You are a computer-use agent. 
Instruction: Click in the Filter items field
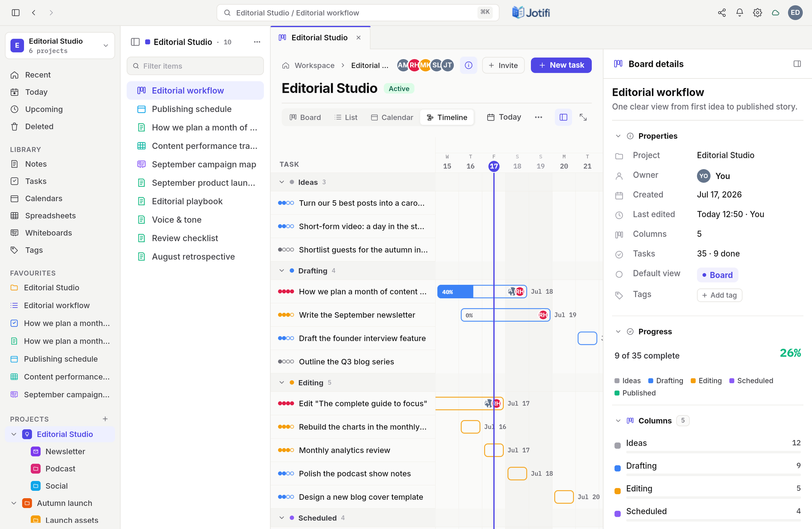[x=195, y=66]
